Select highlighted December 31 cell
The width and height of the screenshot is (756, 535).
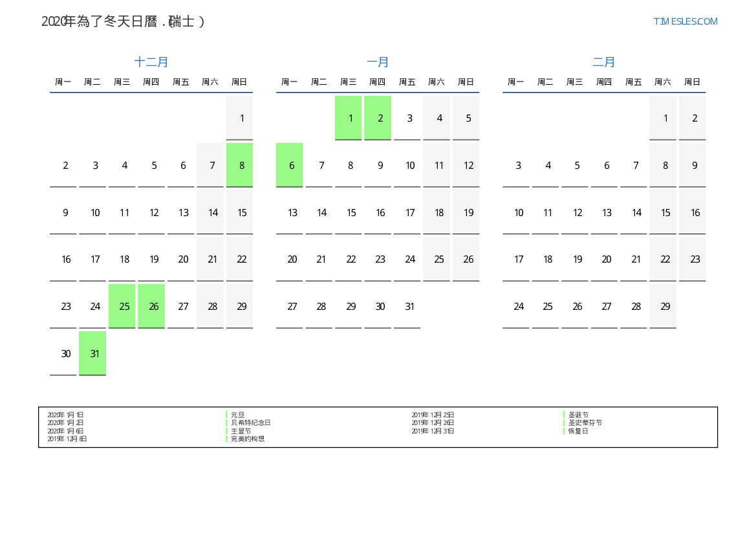(x=92, y=353)
